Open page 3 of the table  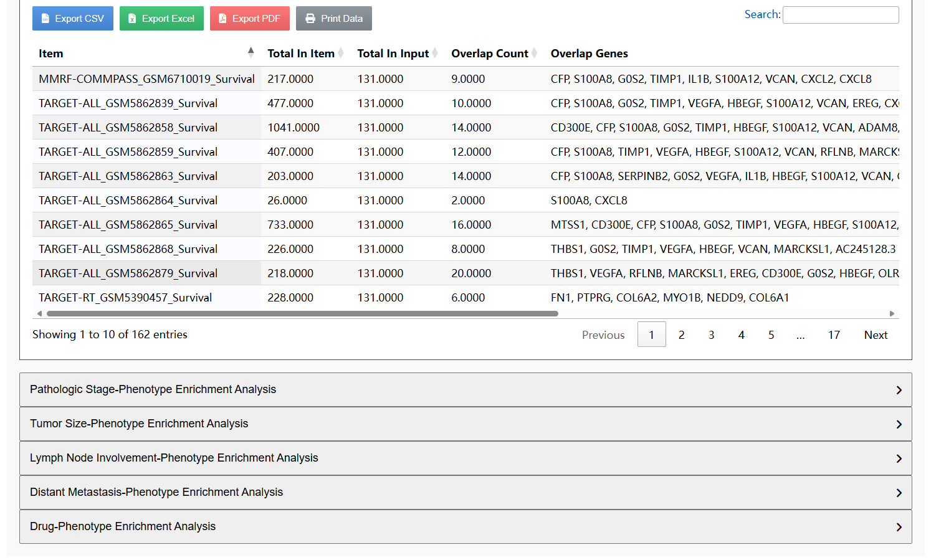(711, 335)
